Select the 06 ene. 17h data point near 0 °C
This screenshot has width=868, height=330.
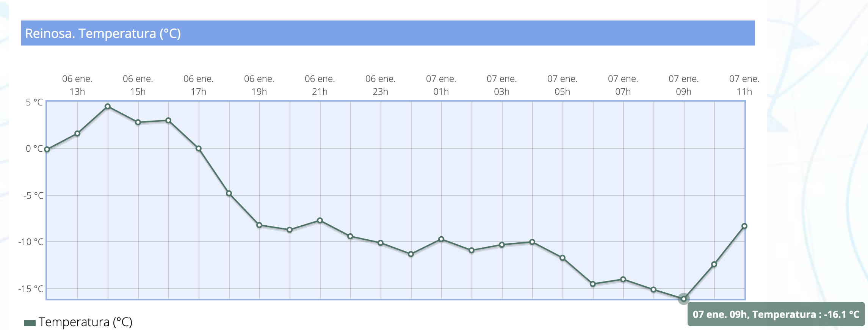(199, 148)
